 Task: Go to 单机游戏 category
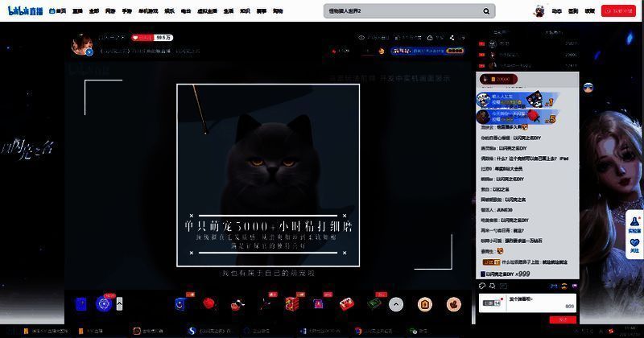pos(148,11)
